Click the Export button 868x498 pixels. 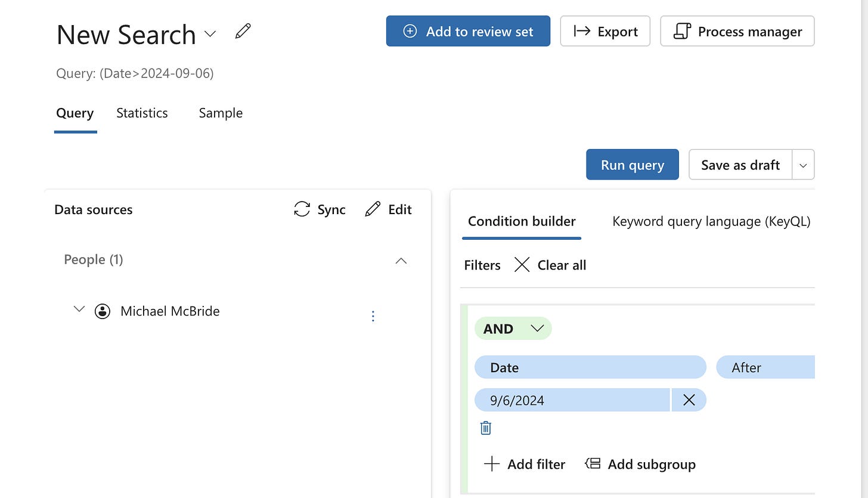pos(605,32)
